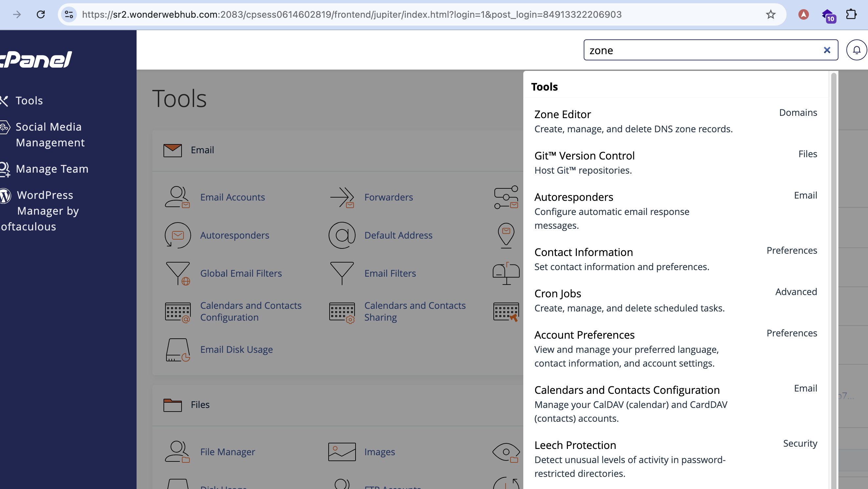This screenshot has width=868, height=489.
Task: Reload the browser page
Action: [x=41, y=14]
